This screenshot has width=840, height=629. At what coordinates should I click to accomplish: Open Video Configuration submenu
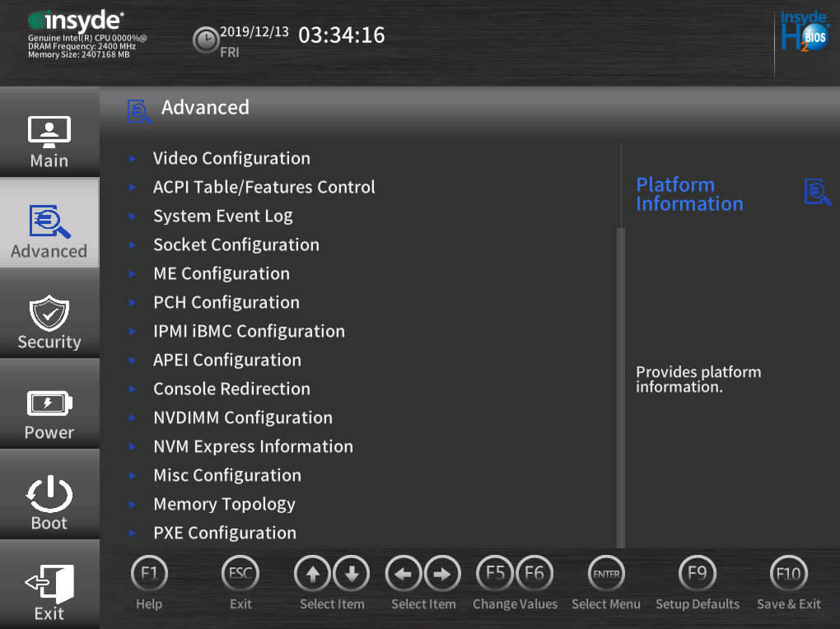(231, 159)
